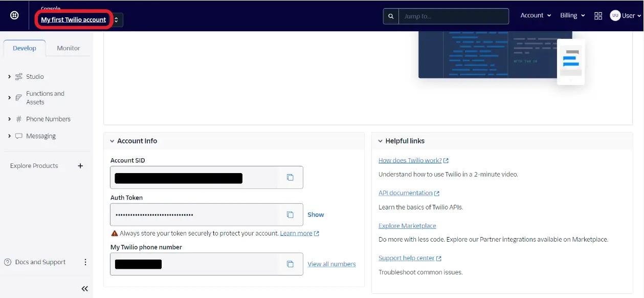Viewport: 644px width, 298px height.
Task: Open the Billing dropdown menu
Action: tap(572, 15)
